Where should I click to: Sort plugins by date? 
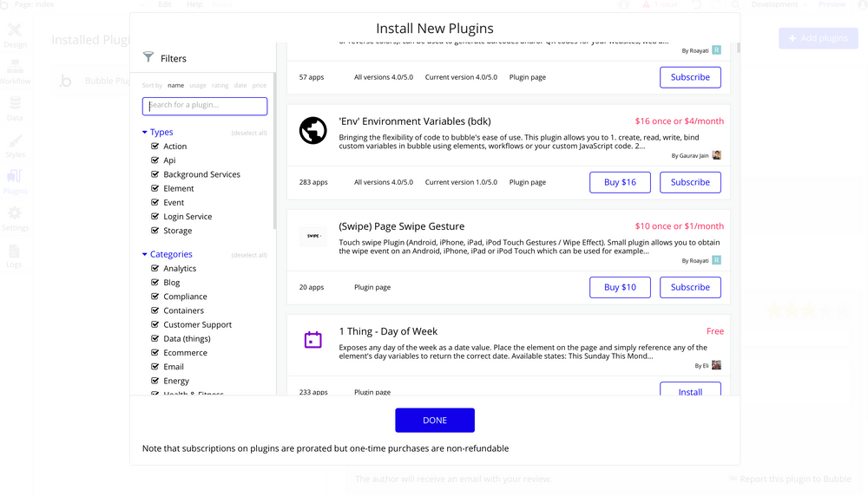pos(240,85)
